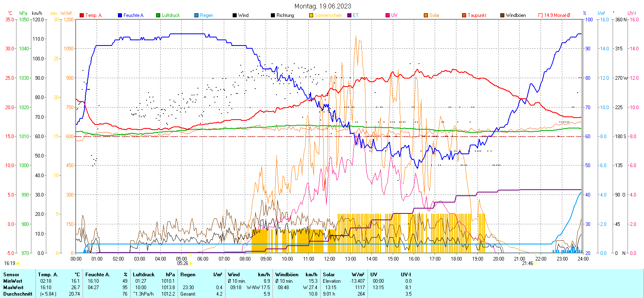Screen dimensions: 644x298
Task: Click the pink UV legend square
Action: tap(388, 15)
